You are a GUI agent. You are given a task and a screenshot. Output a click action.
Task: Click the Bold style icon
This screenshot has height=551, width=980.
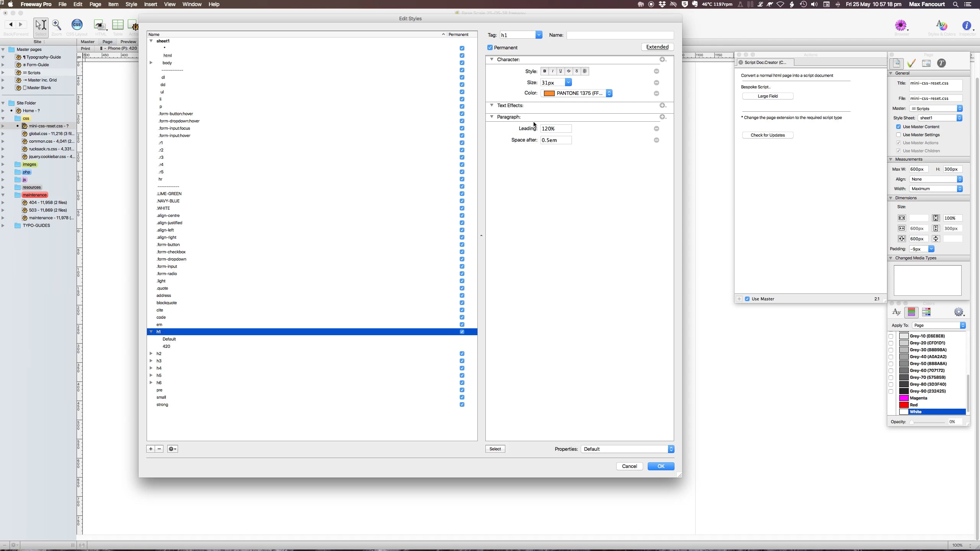pos(545,71)
